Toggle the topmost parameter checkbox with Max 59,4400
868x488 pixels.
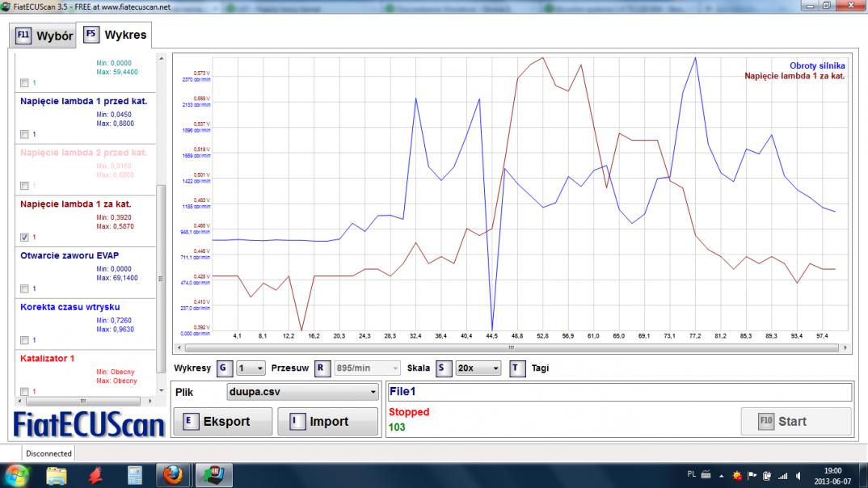pyautogui.click(x=24, y=83)
